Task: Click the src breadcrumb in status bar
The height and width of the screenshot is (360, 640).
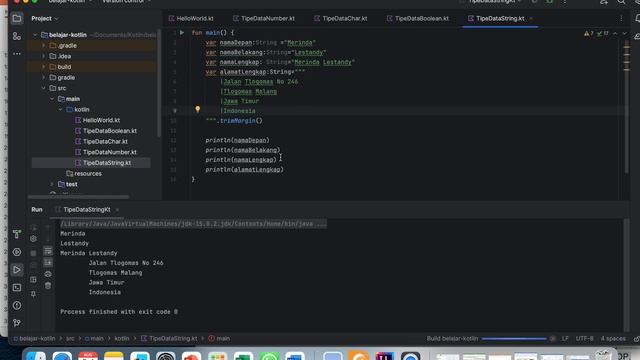Action: click(x=70, y=339)
